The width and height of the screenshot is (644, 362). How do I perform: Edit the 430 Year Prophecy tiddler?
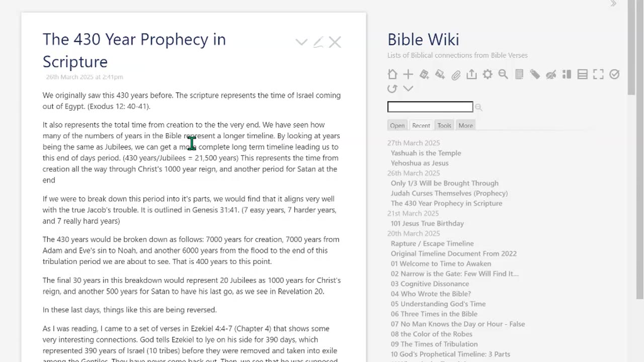(318, 42)
